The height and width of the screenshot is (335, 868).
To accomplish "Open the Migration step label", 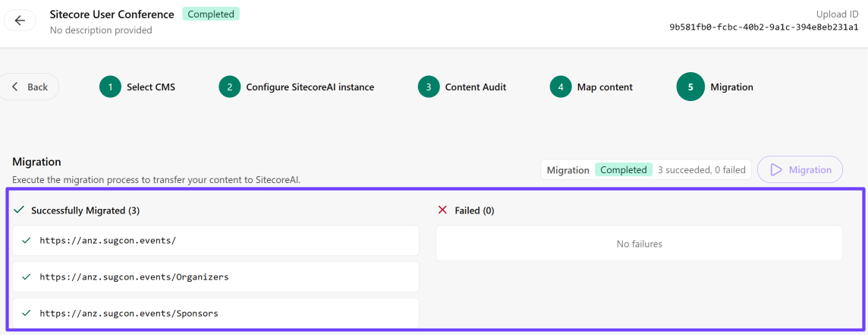I will tap(732, 87).
